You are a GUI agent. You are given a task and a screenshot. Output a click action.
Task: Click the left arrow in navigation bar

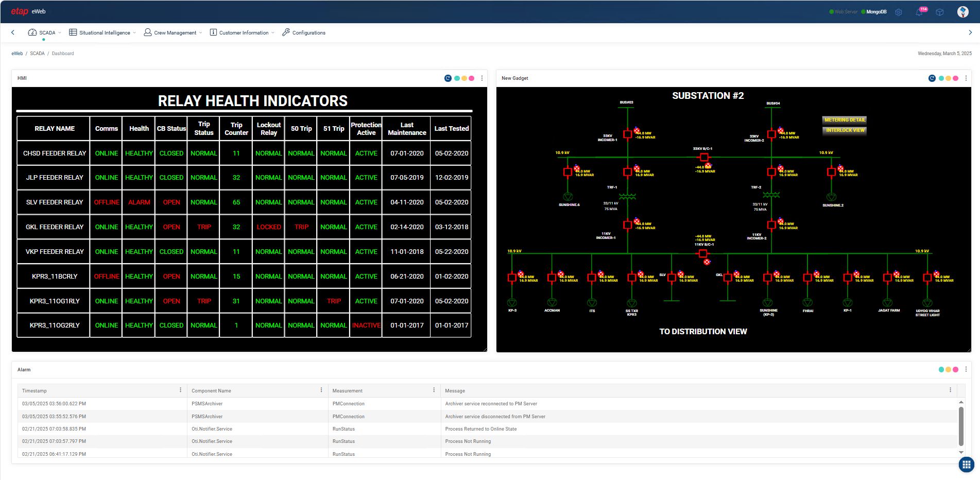pos(13,32)
